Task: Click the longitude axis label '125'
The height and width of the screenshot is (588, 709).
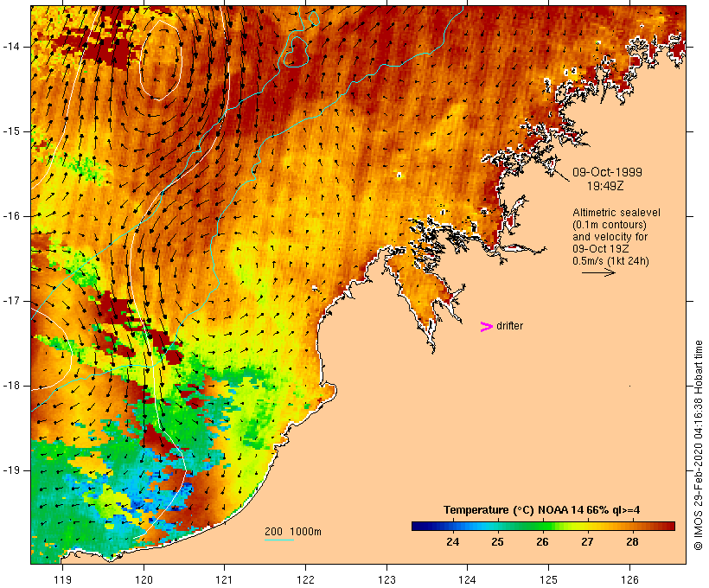Action: coord(548,580)
